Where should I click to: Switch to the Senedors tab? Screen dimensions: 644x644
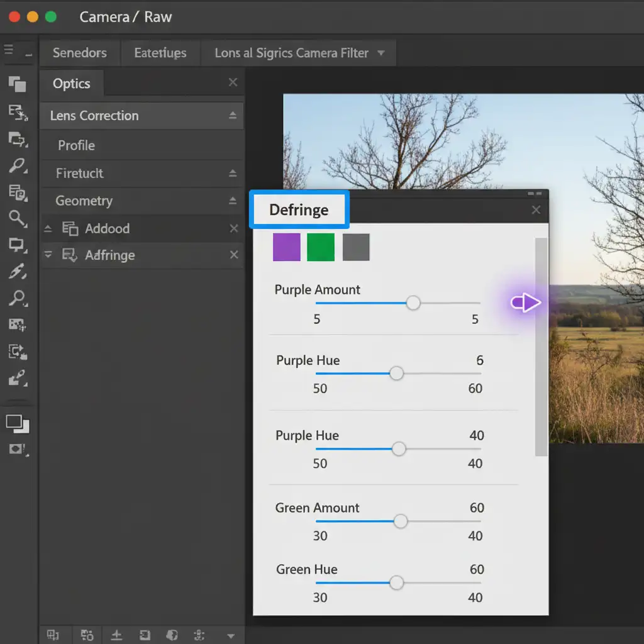click(79, 53)
